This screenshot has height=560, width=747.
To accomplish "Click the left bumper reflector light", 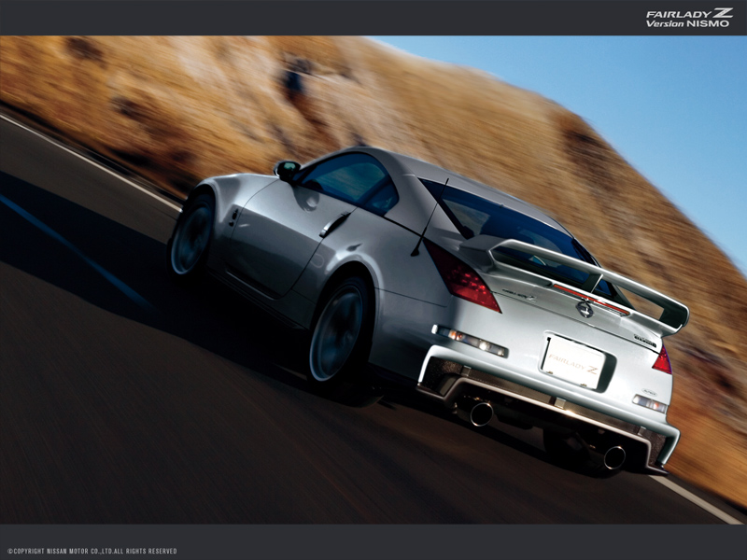I will 471,341.
